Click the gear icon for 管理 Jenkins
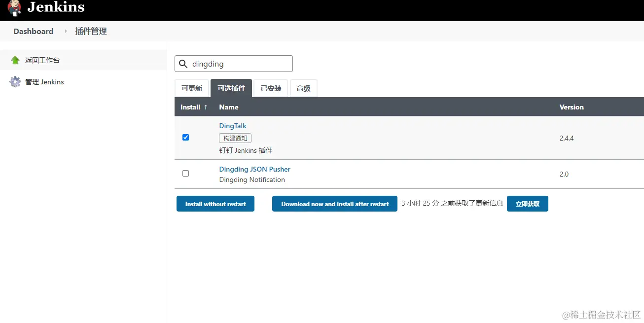The width and height of the screenshot is (644, 323). pos(15,82)
